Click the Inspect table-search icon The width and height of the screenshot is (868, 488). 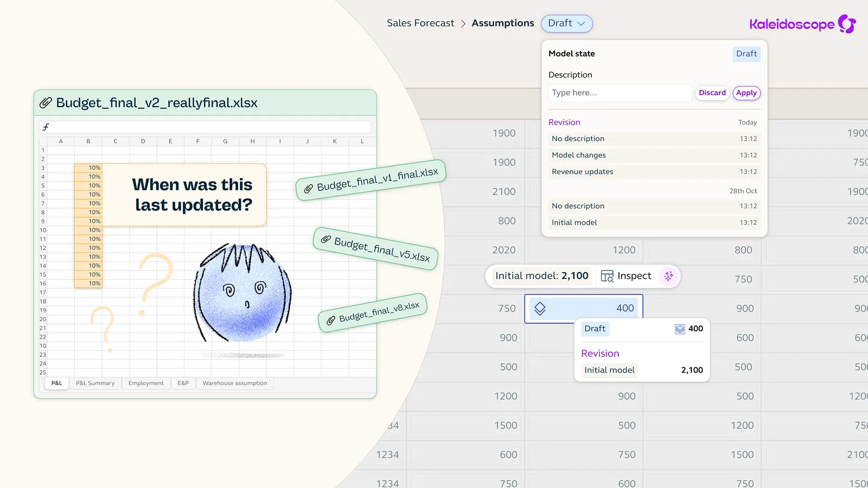(x=607, y=276)
